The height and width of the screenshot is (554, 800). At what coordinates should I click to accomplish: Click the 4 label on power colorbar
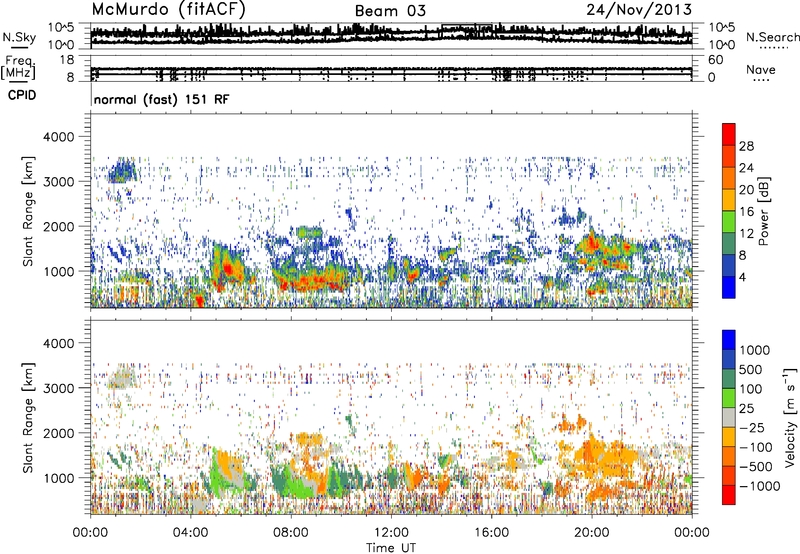click(742, 277)
